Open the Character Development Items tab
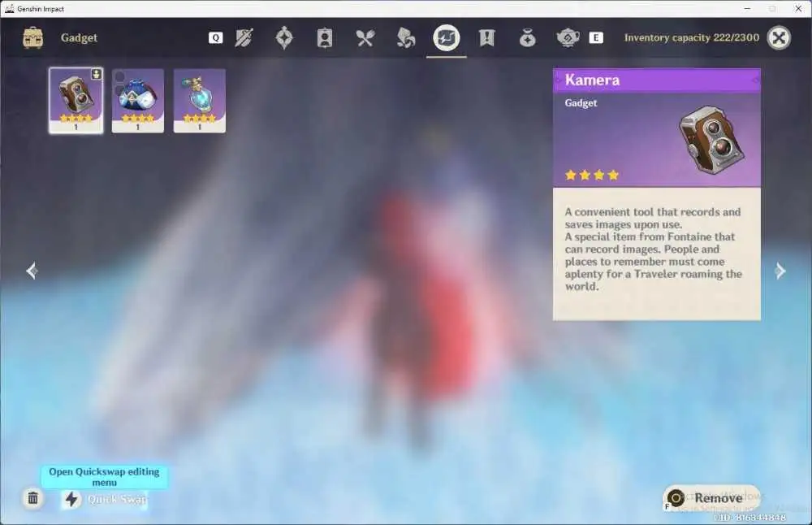This screenshot has height=525, width=812. click(x=325, y=38)
